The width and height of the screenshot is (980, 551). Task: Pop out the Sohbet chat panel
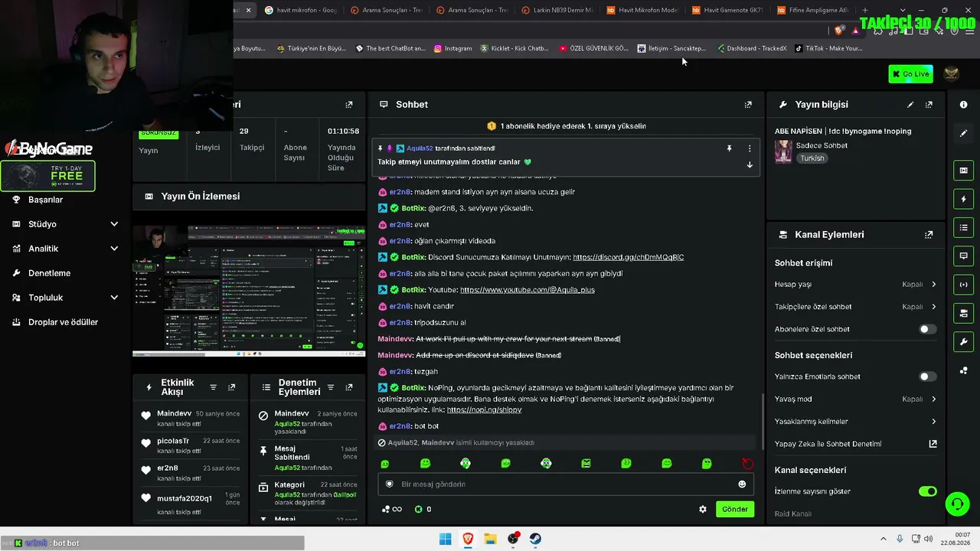748,105
